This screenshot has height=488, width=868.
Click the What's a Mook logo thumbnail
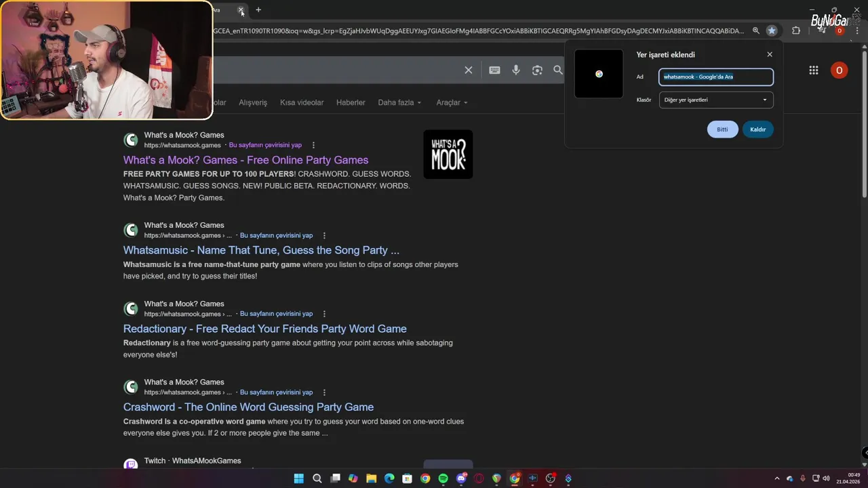[x=448, y=155]
